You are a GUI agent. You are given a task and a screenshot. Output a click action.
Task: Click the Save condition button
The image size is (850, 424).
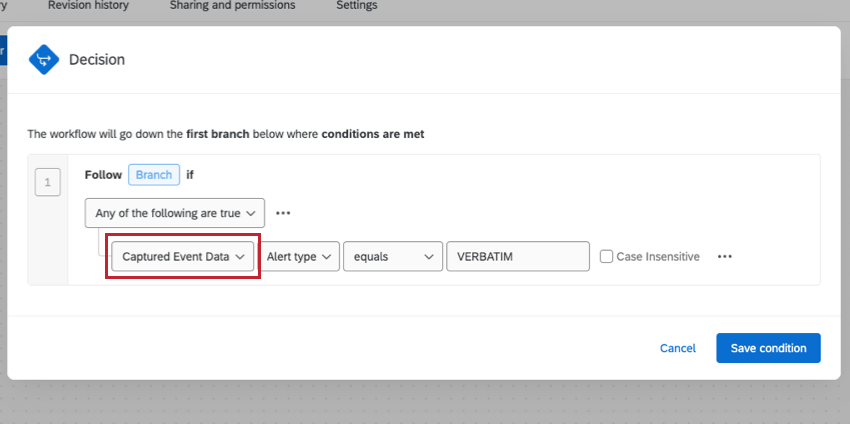(768, 348)
